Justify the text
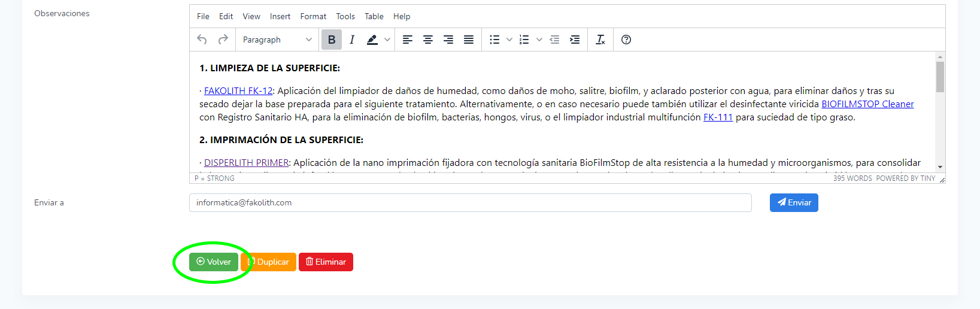 tap(469, 40)
